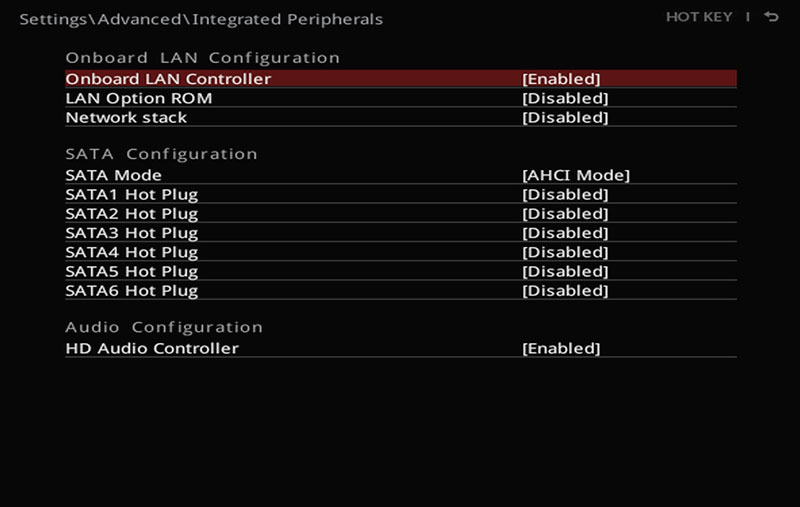This screenshot has width=800, height=507.
Task: Click the Settings\Advanced\Integrated Peripherals breadcrumb
Action: (201, 19)
